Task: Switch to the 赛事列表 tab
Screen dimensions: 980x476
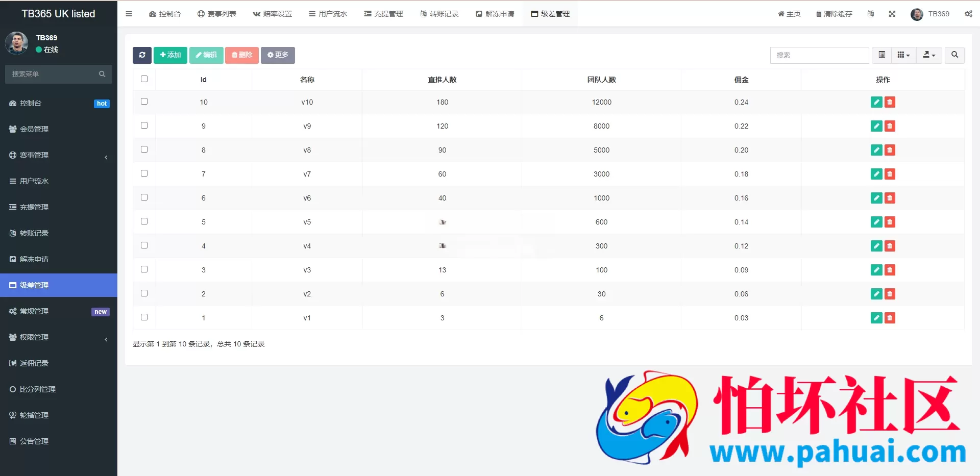Action: [217, 14]
